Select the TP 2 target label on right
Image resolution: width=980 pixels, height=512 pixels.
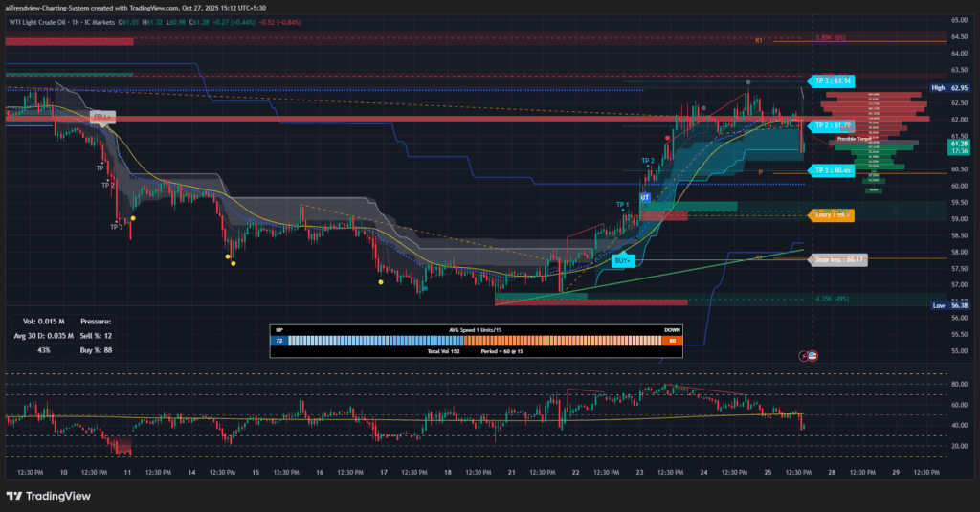(831, 125)
